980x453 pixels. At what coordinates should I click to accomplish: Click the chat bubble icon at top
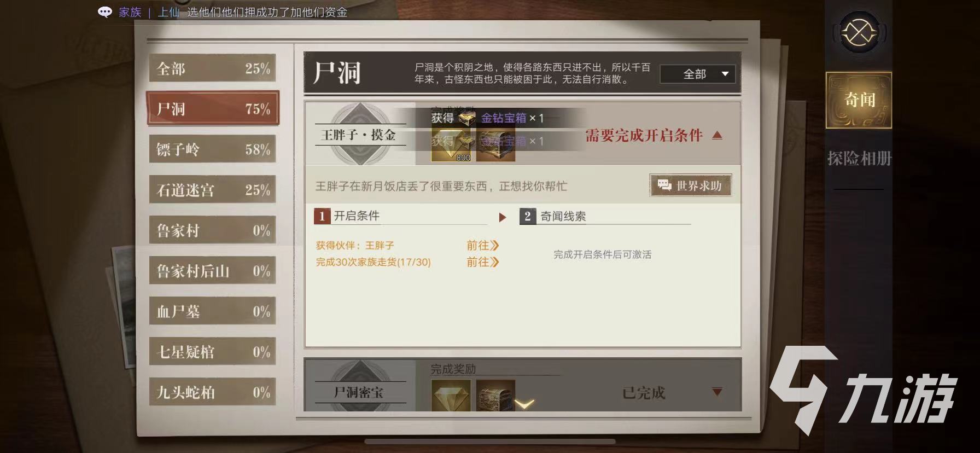click(x=104, y=12)
